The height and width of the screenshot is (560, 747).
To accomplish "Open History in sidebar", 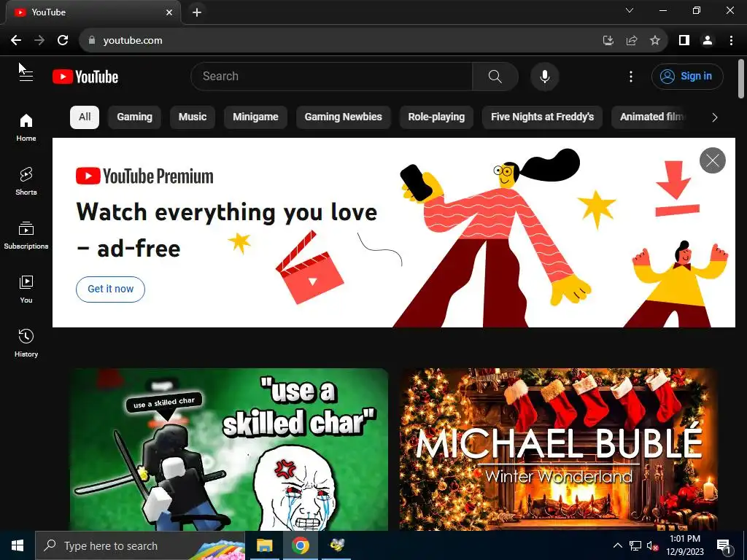I will tap(26, 343).
